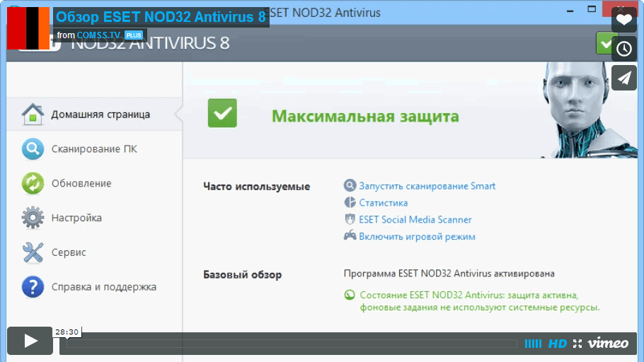The image size is (644, 362).
Task: Play the Vimeo video
Action: click(30, 341)
